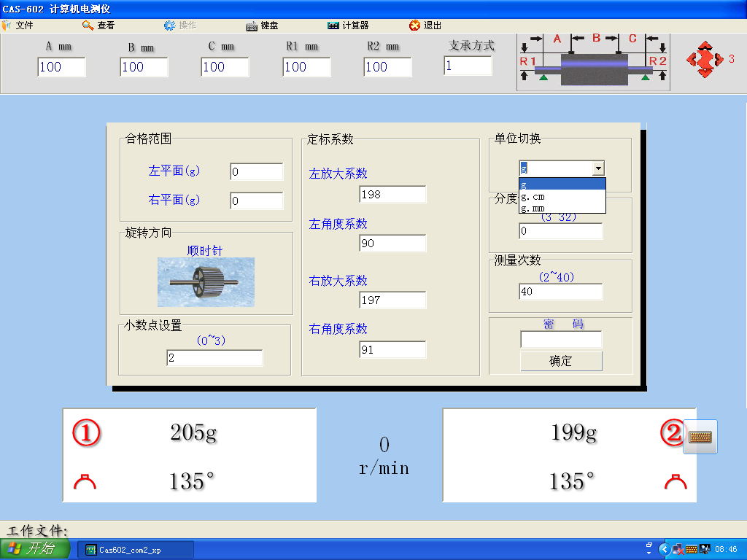Click the 退出 exit icon

coord(413,24)
